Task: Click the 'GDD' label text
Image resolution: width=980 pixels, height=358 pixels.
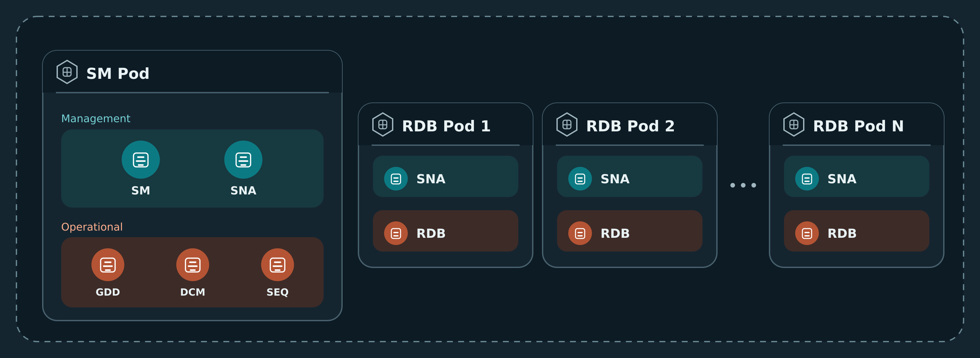Action: point(108,292)
